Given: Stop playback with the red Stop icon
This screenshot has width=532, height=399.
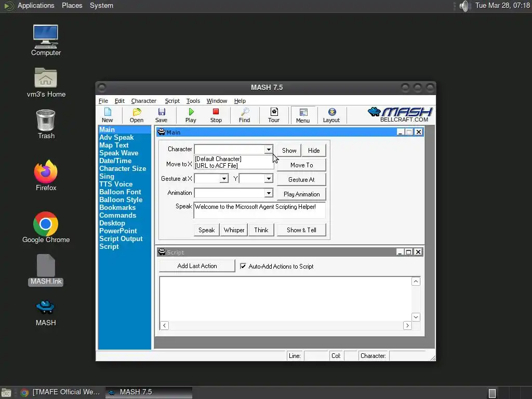Looking at the screenshot, I should 216,115.
